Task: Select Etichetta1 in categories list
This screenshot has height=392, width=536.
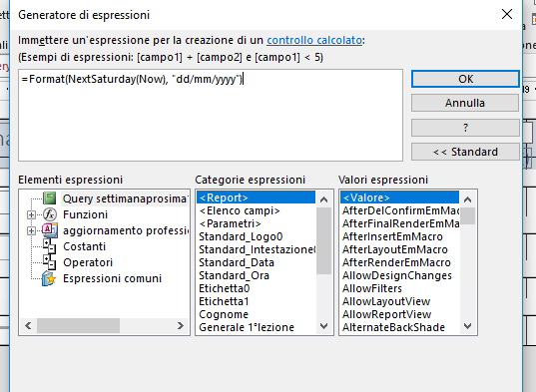Action: pos(256,301)
